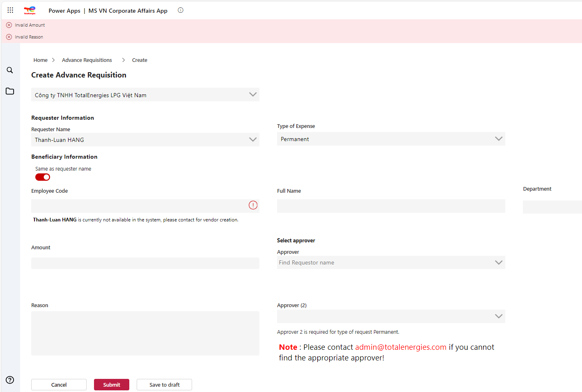Toggle Same as requester name switch

click(x=43, y=177)
